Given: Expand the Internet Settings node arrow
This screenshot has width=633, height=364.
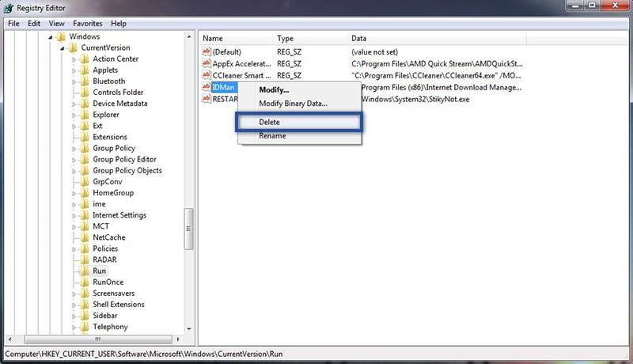Looking at the screenshot, I should click(74, 216).
